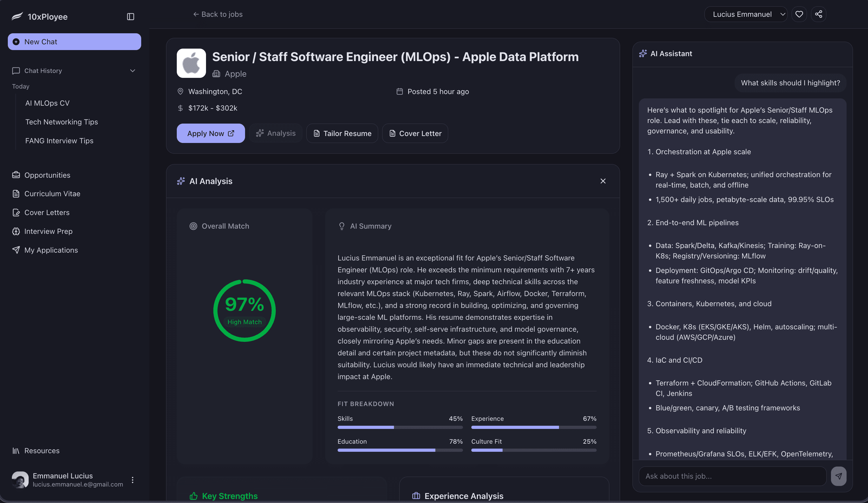Click the Apply Now button

210,133
